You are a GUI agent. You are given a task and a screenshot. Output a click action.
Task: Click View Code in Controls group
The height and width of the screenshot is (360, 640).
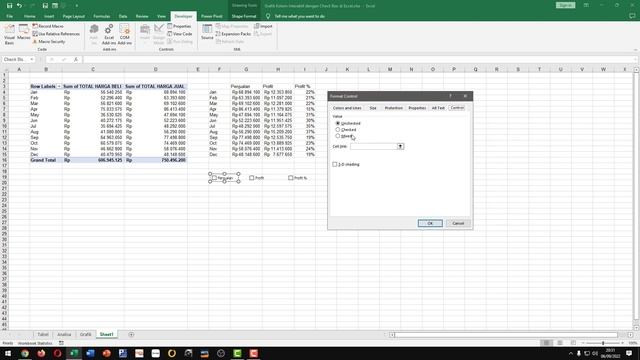[180, 34]
